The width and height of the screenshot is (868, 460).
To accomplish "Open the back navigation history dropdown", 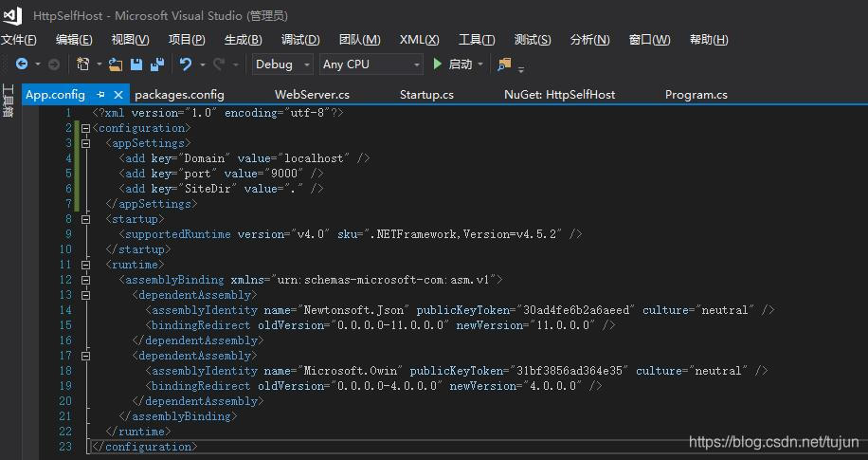I will pos(38,64).
